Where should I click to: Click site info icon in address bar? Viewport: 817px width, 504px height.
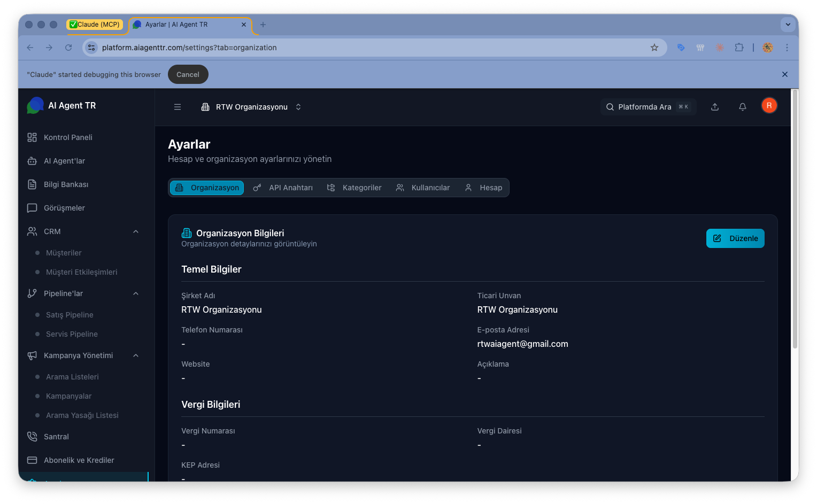[91, 48]
